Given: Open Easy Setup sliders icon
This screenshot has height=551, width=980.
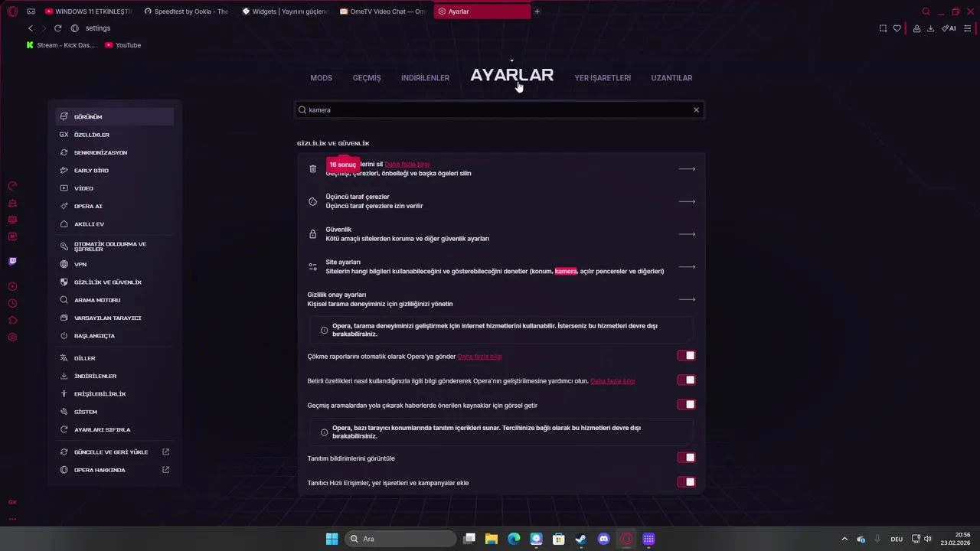Looking at the screenshot, I should 969,28.
